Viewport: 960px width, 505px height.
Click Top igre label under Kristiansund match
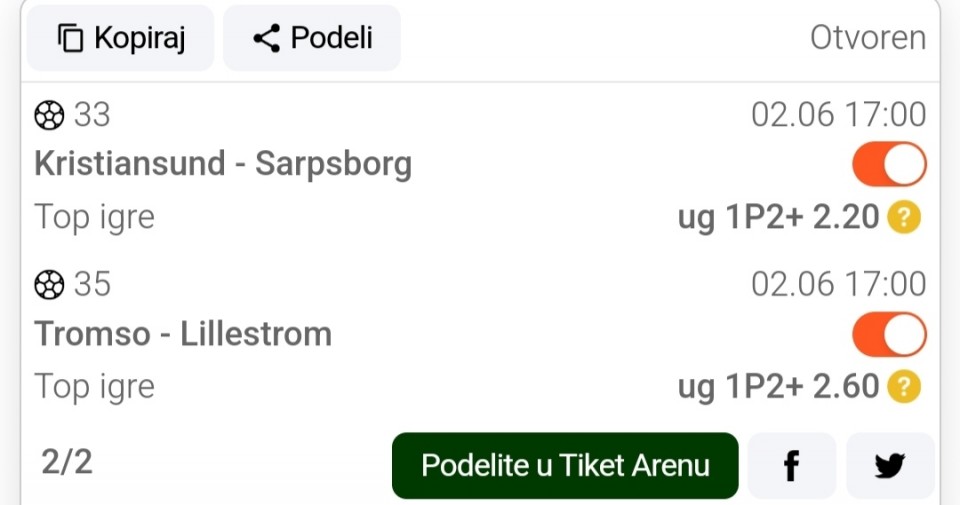(x=94, y=218)
